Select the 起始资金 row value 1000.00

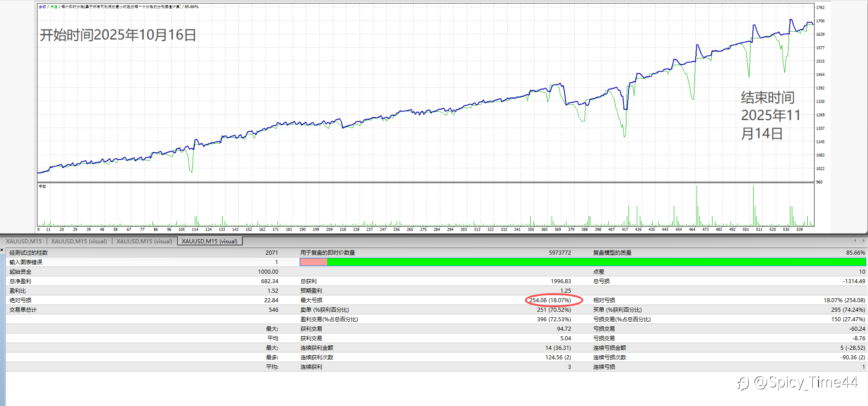pos(268,271)
